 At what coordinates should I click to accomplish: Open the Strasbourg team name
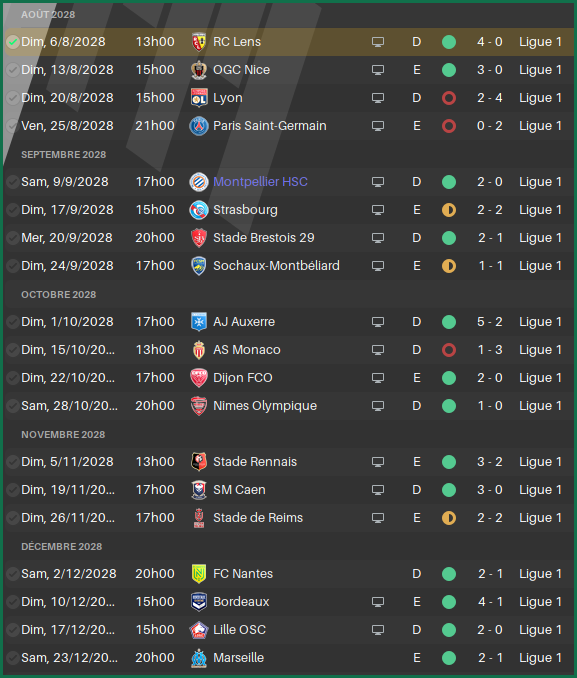(x=245, y=210)
